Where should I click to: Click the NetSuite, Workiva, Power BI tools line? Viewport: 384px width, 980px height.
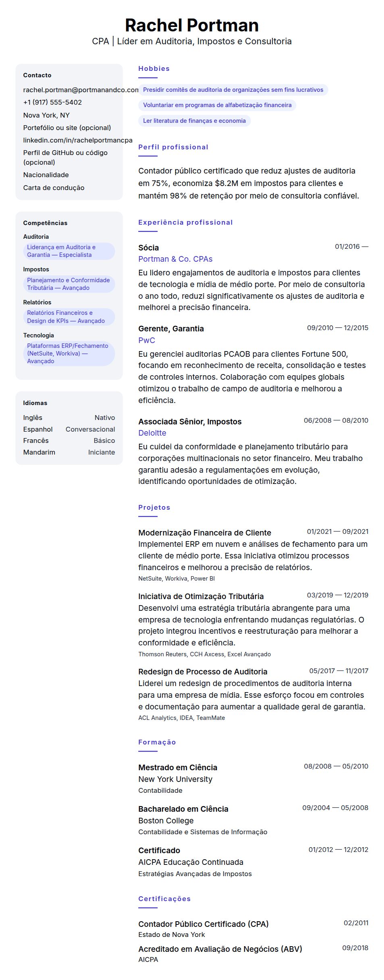point(176,579)
